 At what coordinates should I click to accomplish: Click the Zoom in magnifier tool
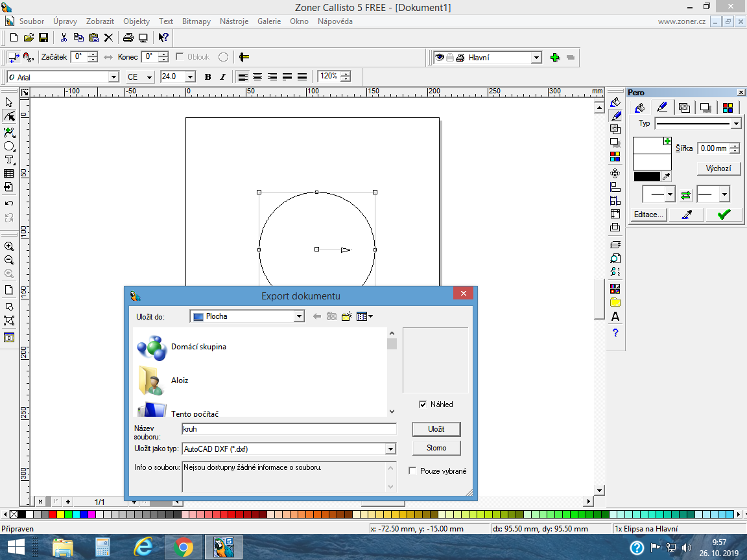tap(9, 246)
